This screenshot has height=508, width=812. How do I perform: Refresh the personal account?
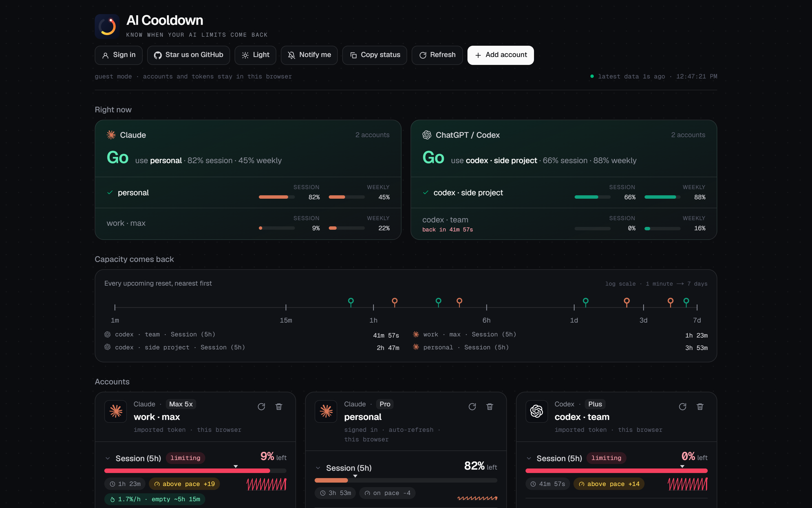[x=472, y=407]
